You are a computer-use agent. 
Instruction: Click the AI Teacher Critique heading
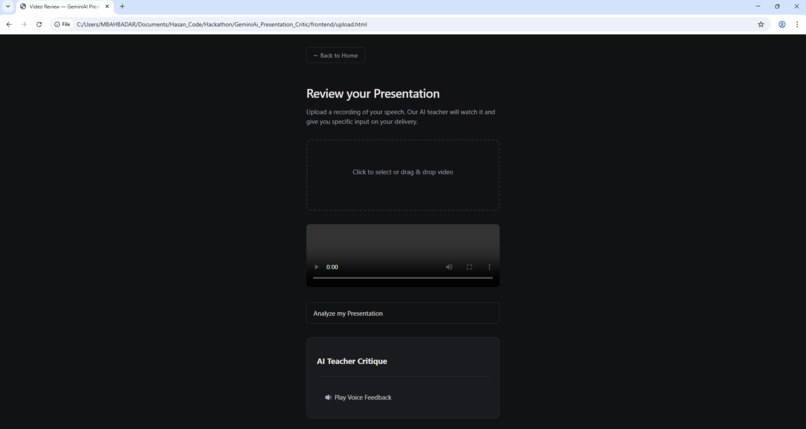[x=352, y=361]
